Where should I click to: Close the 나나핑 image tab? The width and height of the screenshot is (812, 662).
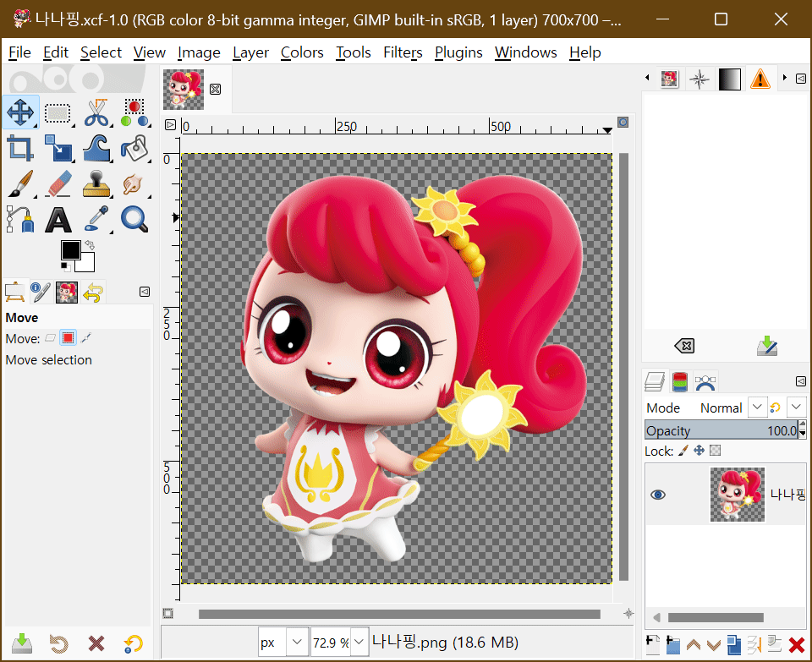tap(216, 89)
